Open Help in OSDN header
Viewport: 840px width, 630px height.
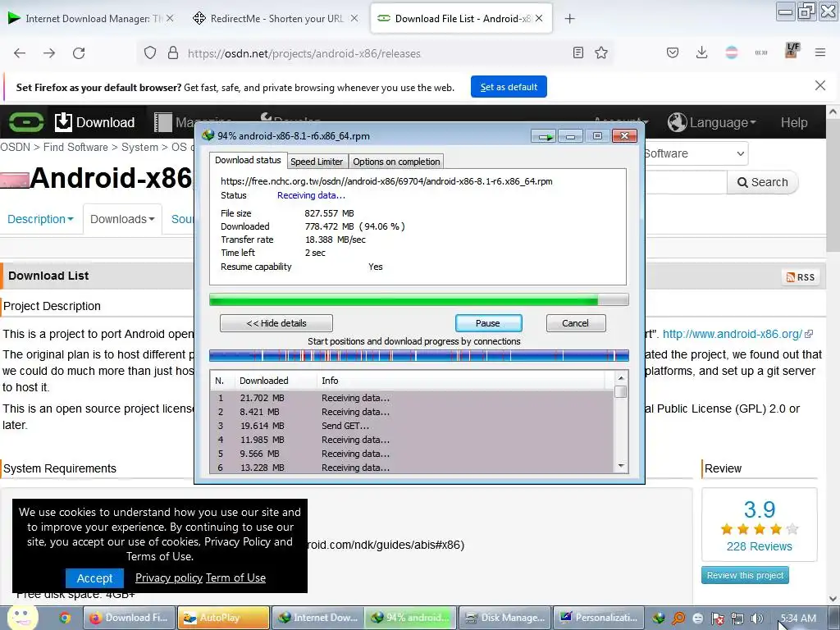[794, 123]
